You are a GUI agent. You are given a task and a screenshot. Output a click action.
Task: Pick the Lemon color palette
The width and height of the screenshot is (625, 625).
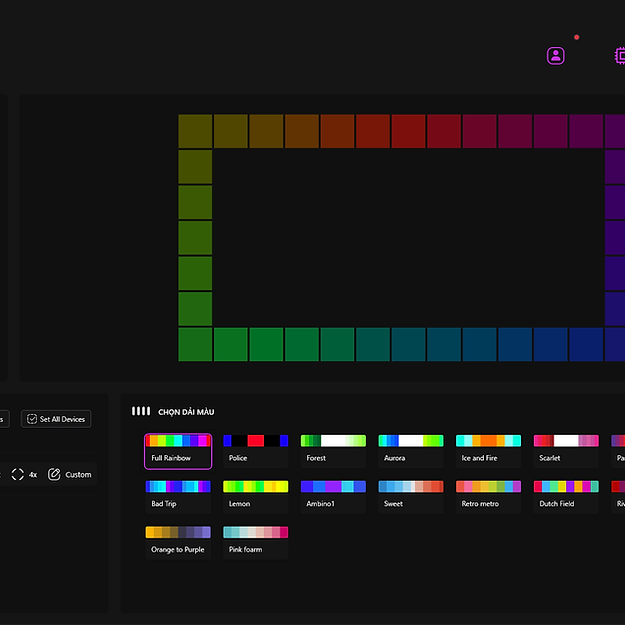[x=255, y=496]
